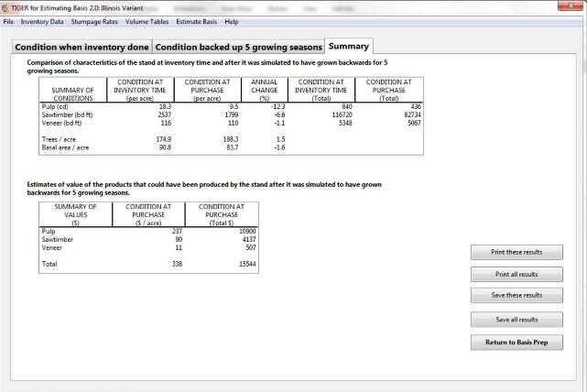
Task: Click the Save these results button
Action: (516, 295)
